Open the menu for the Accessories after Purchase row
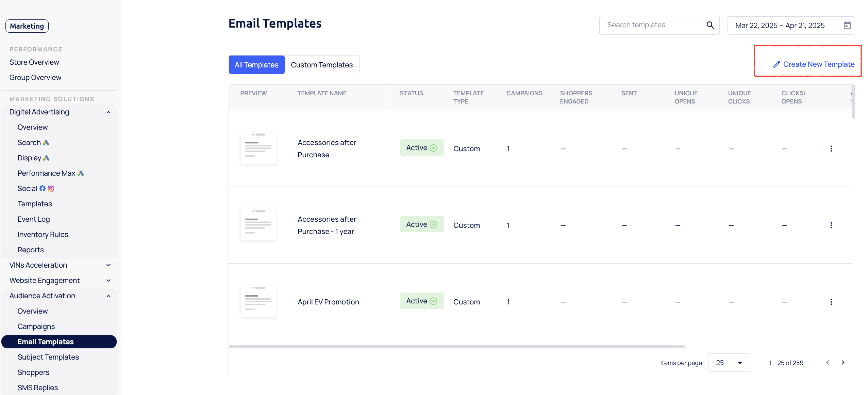Screen dimensions: 868x395 click(x=831, y=149)
